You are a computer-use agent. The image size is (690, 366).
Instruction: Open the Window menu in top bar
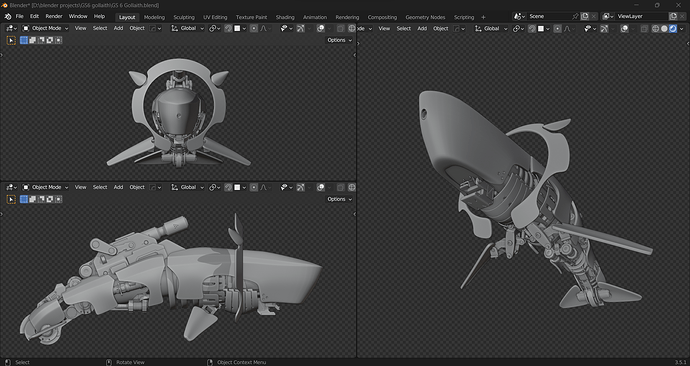78,16
